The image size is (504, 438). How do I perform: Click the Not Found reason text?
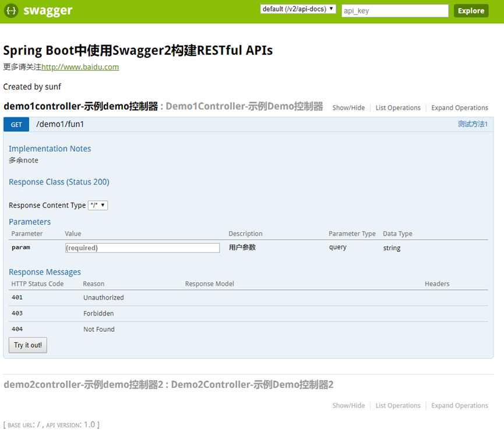99,329
